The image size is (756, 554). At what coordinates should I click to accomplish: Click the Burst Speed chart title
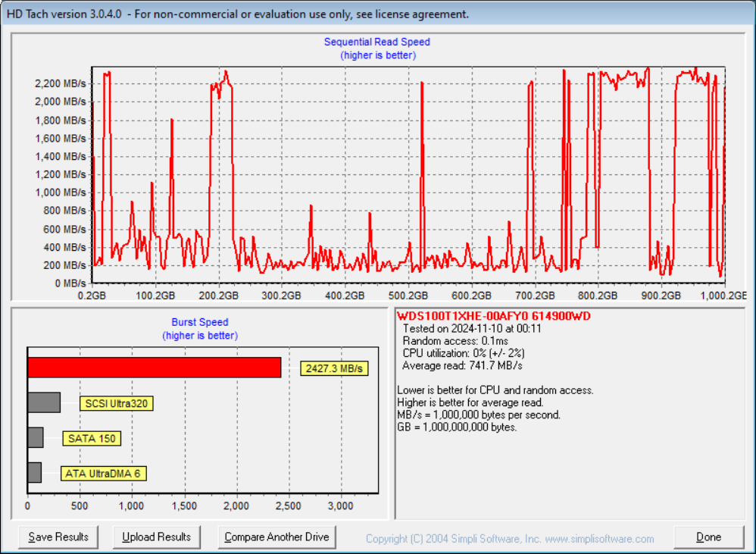click(199, 321)
